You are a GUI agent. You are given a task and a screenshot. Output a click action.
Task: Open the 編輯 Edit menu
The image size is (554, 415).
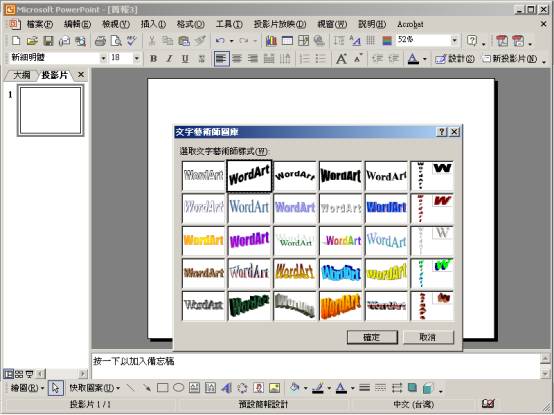pos(77,24)
